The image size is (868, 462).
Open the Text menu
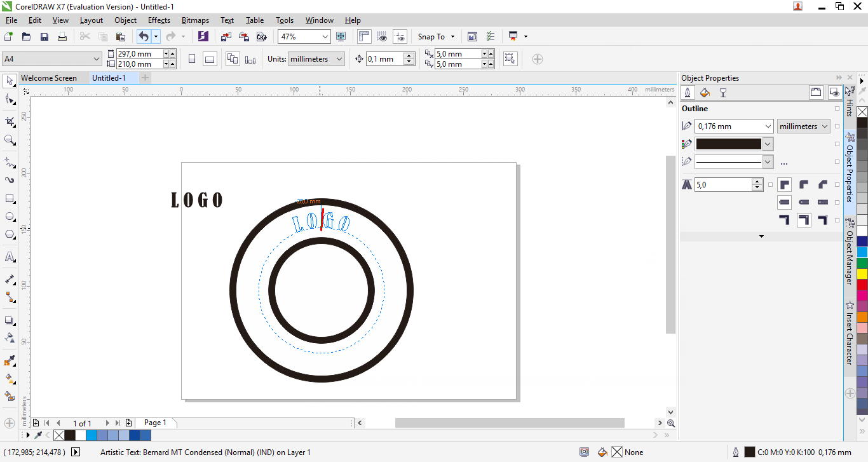point(227,20)
